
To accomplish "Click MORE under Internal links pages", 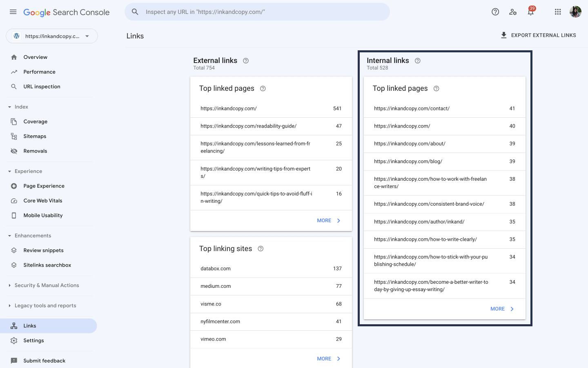I will (x=502, y=309).
